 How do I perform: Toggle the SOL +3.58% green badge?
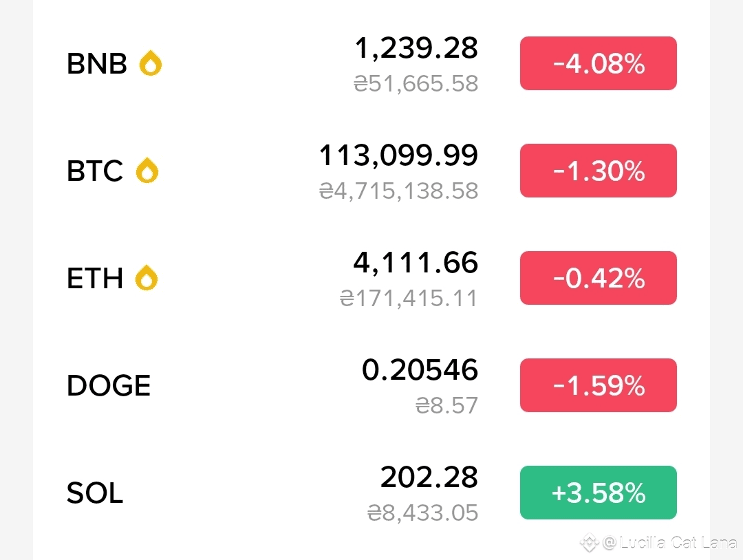(598, 493)
